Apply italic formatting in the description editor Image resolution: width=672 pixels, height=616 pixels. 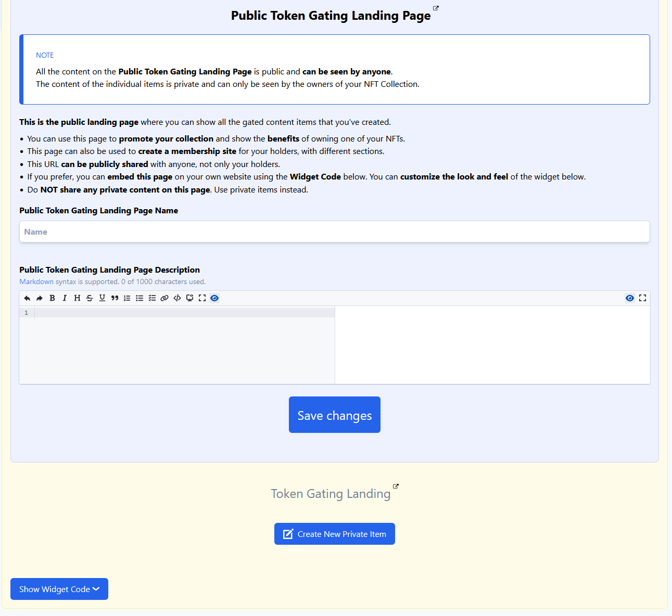(65, 298)
